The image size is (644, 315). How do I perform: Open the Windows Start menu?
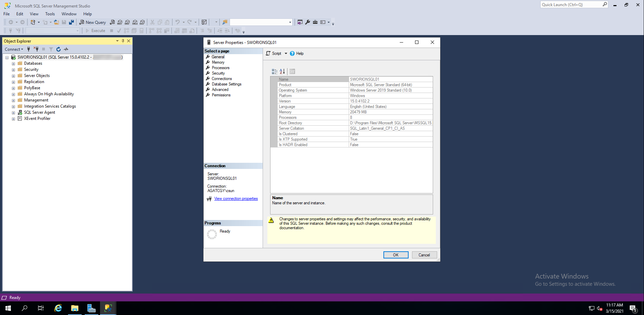click(x=8, y=308)
